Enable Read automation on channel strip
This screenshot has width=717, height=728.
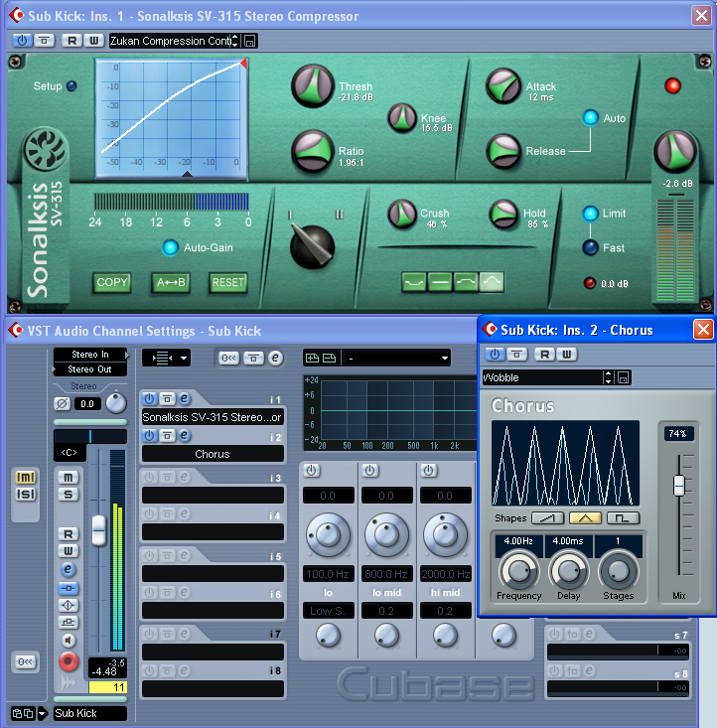(x=68, y=534)
